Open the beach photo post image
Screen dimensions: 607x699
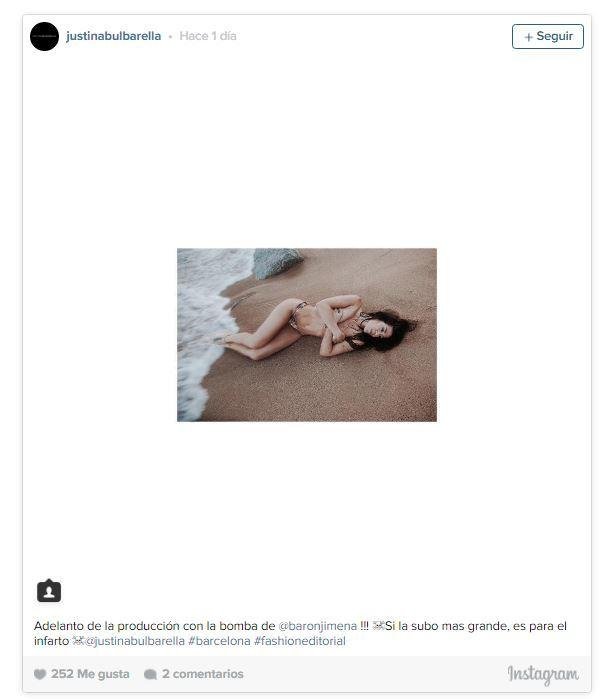point(307,335)
